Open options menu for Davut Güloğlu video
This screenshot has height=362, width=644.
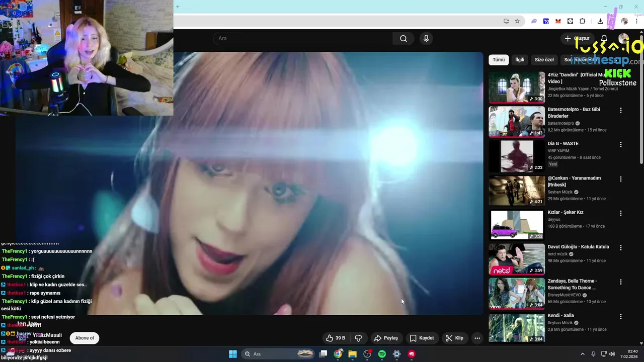[620, 248]
